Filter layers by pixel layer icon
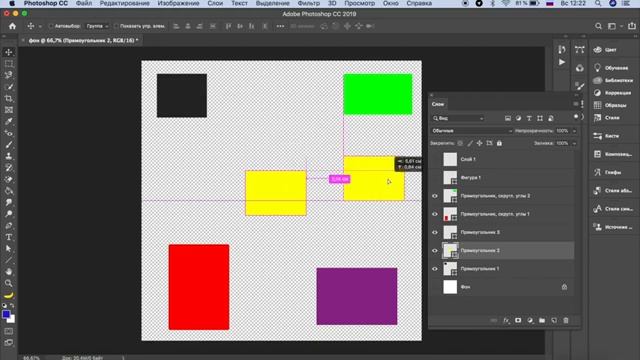 [x=507, y=118]
